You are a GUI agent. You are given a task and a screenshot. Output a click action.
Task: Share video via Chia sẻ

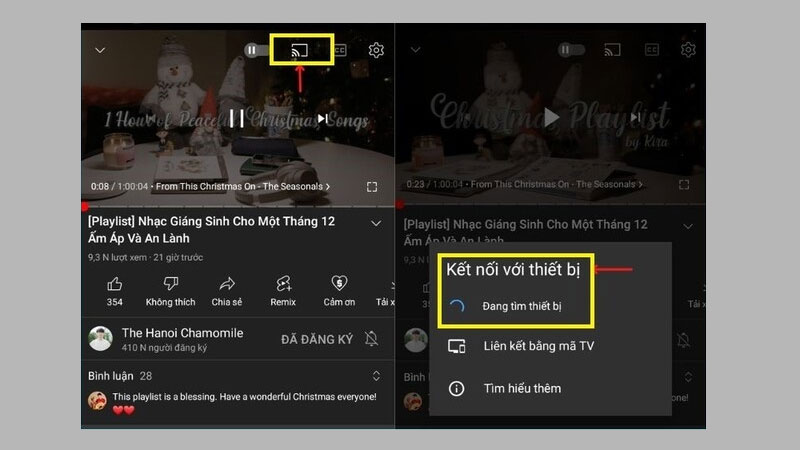(x=227, y=292)
